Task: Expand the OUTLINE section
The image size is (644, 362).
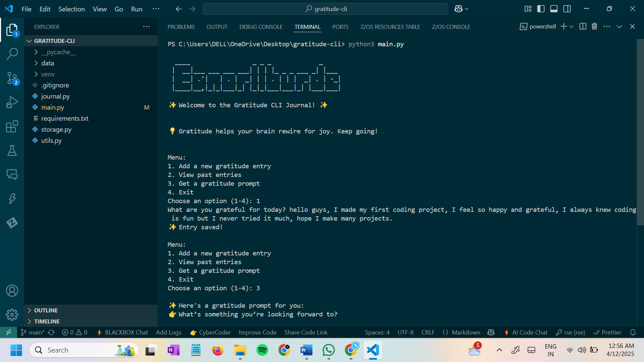Action: point(46,310)
